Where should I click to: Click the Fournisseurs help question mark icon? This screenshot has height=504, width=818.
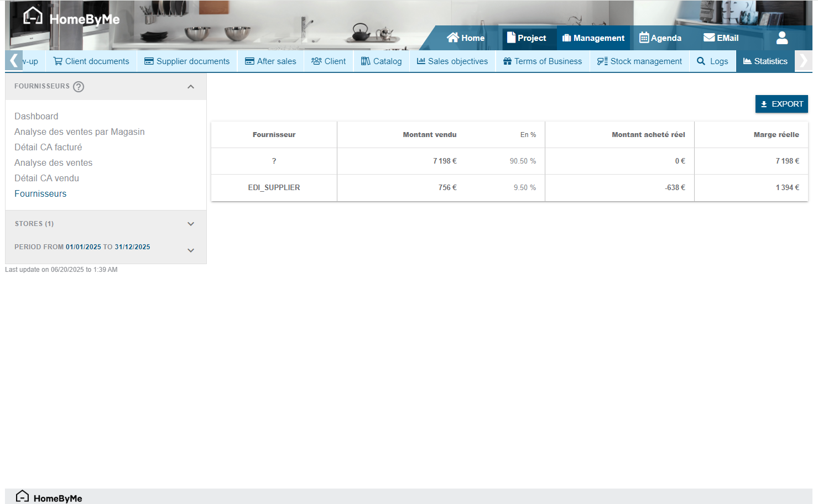point(79,87)
